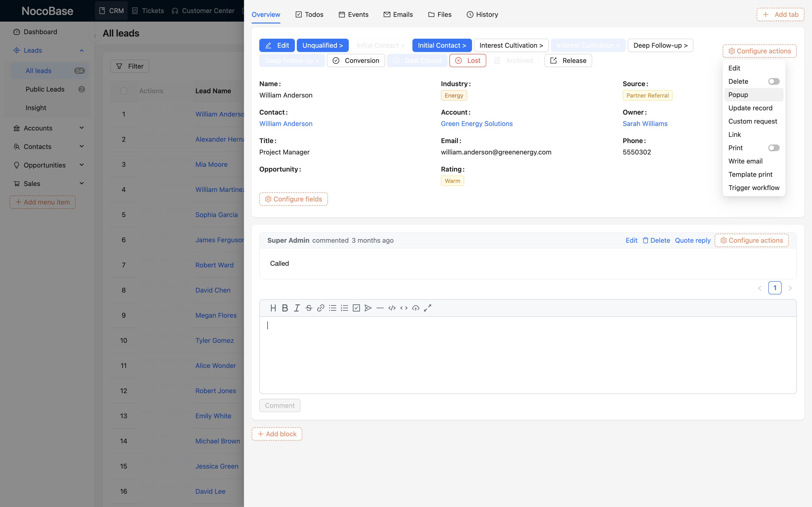Insert an ordered numbered list
This screenshot has width=812, height=507.
(344, 308)
